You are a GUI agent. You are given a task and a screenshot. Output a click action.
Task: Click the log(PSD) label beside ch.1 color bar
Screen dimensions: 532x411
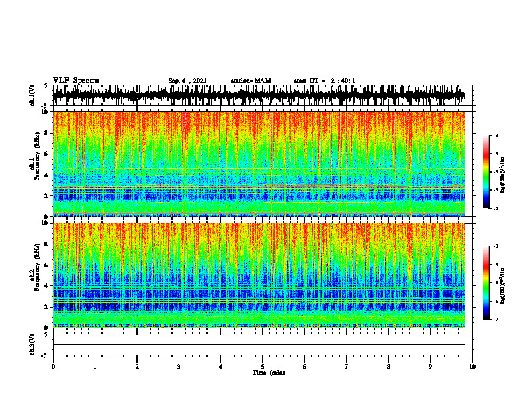point(503,175)
